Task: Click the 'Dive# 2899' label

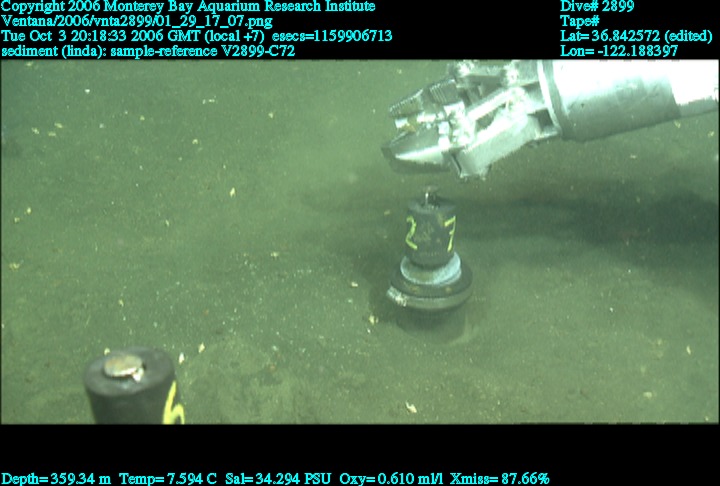Action: [597, 6]
